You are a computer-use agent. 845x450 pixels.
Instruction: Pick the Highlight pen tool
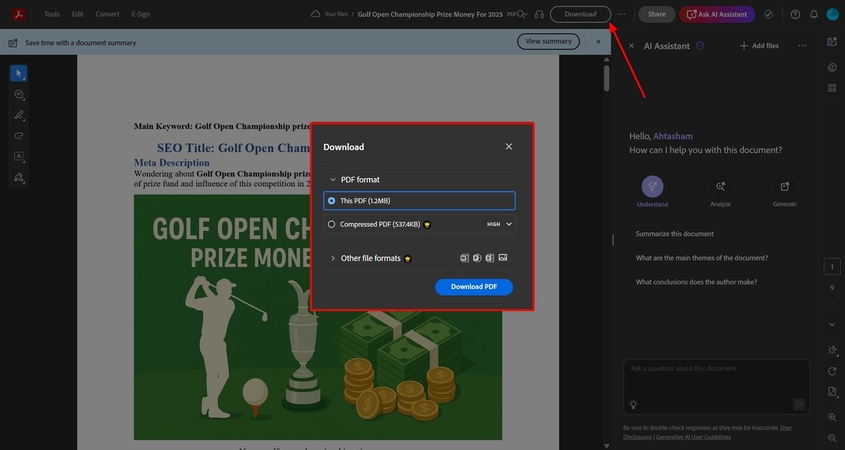18,115
